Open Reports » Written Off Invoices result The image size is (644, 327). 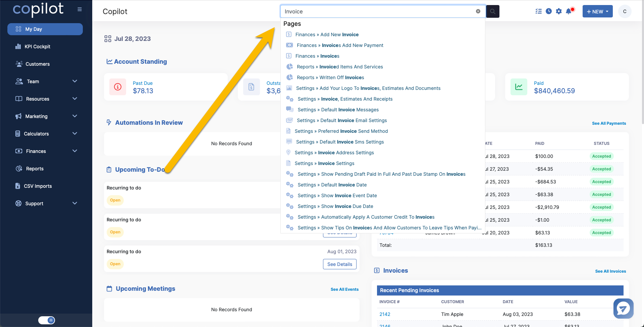[x=330, y=77]
